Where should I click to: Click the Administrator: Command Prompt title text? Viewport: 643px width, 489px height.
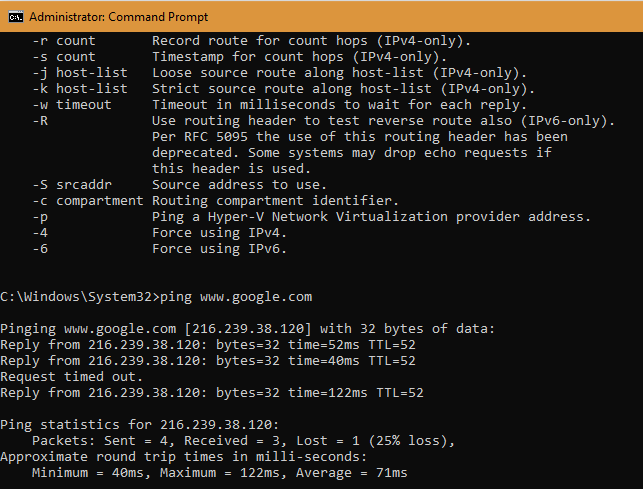pyautogui.click(x=119, y=17)
